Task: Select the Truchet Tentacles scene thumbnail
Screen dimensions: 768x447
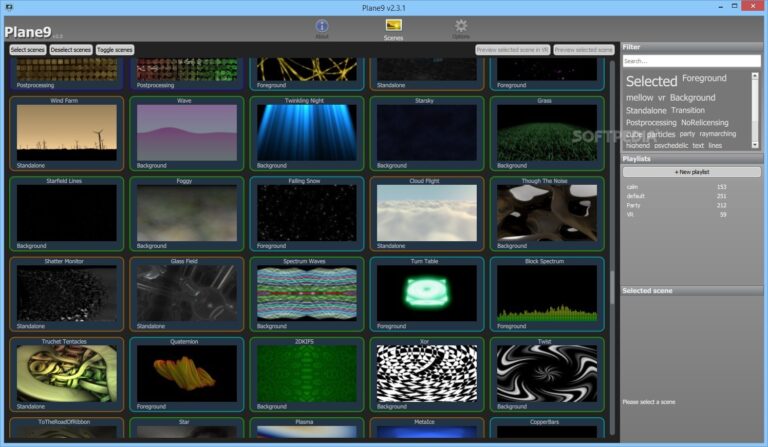Action: 67,374
